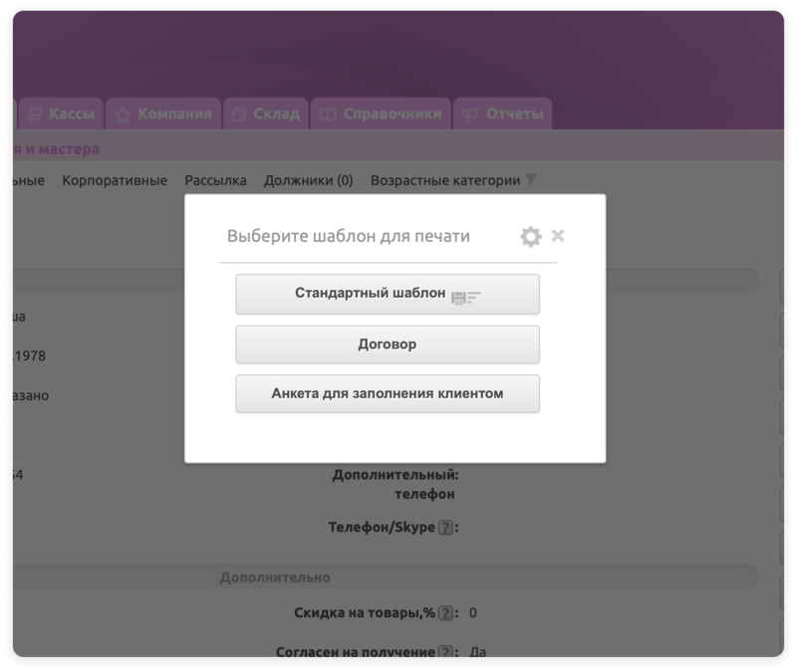This screenshot has width=797, height=672.
Task: Switch to the Компания tab
Action: point(163,113)
